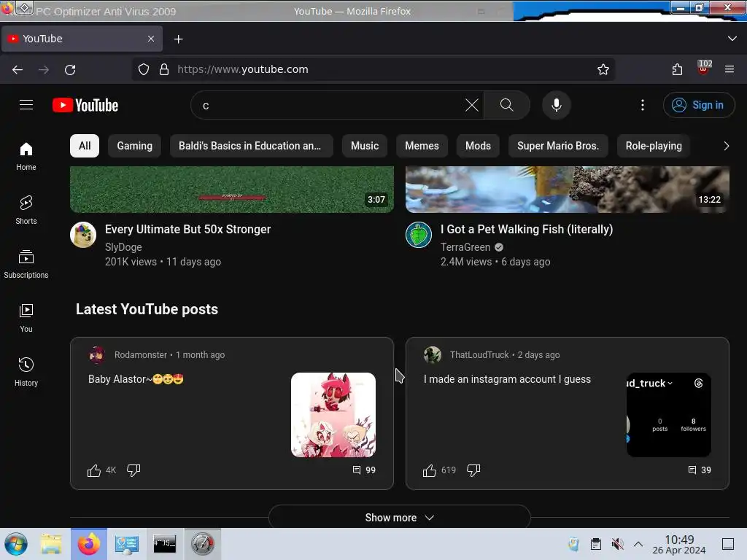Open the uBlock extension with 102 badge
Viewport: 747px width, 560px height.
point(704,68)
